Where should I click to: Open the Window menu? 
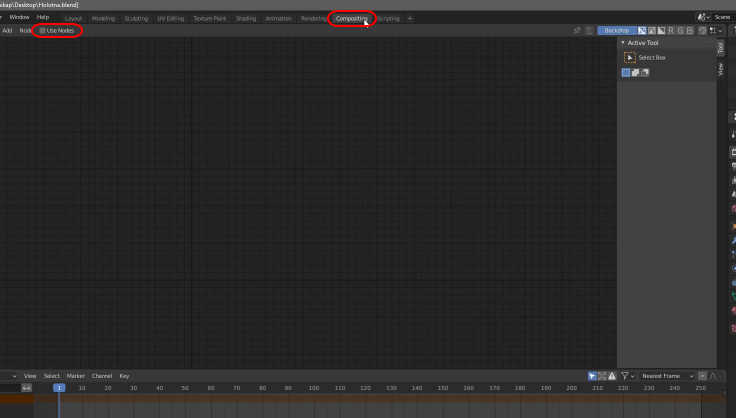[x=19, y=17]
